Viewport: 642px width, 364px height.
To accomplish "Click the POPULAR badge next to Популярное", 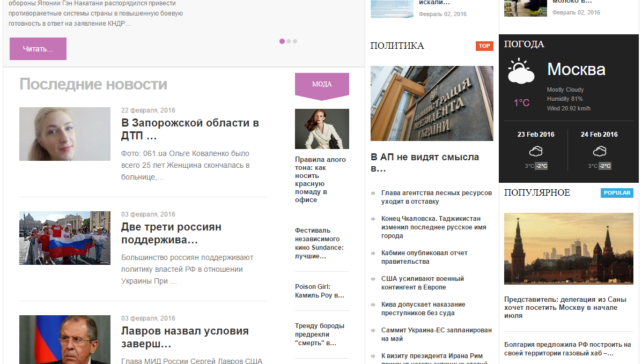I will click(617, 193).
